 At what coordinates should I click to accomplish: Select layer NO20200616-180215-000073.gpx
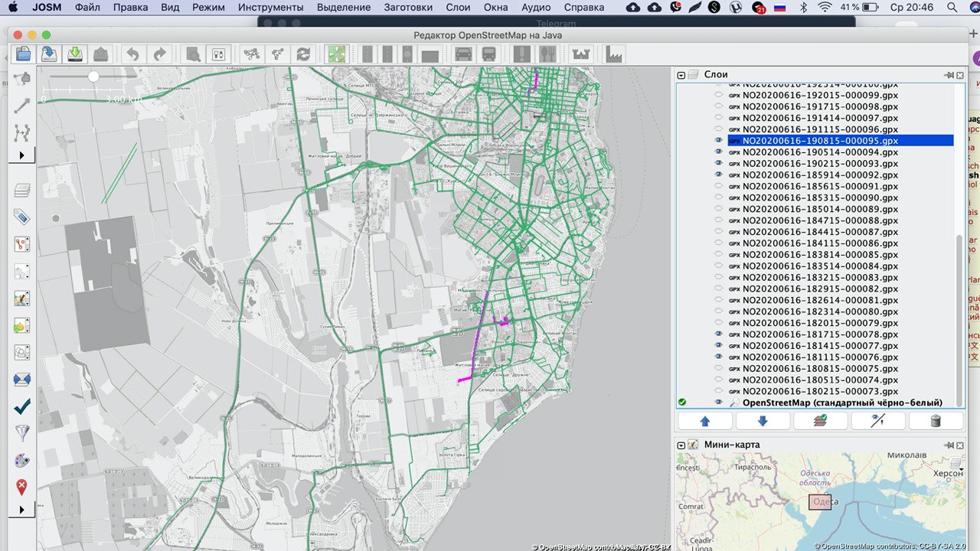(x=820, y=391)
